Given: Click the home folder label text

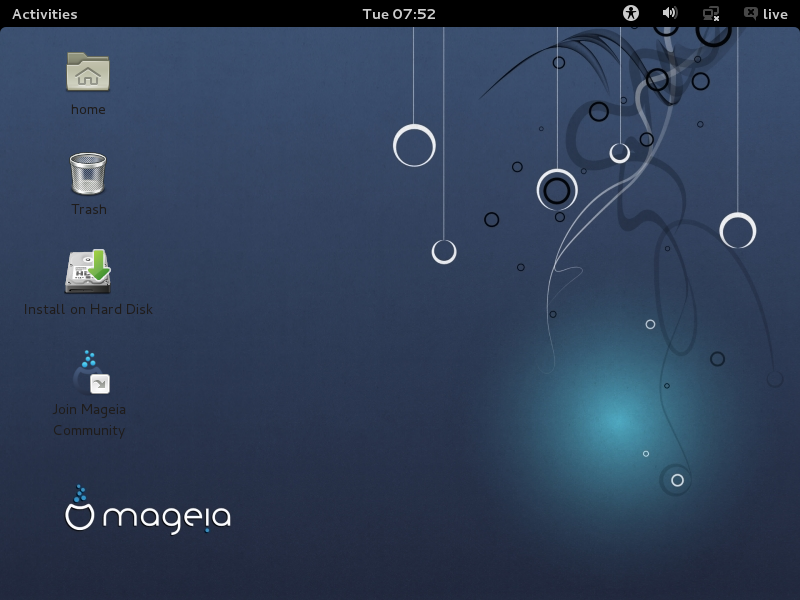Looking at the screenshot, I should [88, 110].
